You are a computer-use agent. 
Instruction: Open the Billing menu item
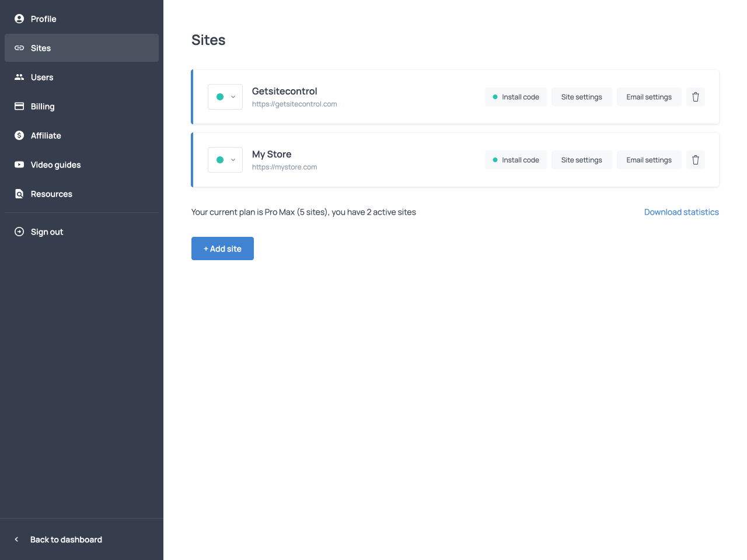[x=43, y=106]
